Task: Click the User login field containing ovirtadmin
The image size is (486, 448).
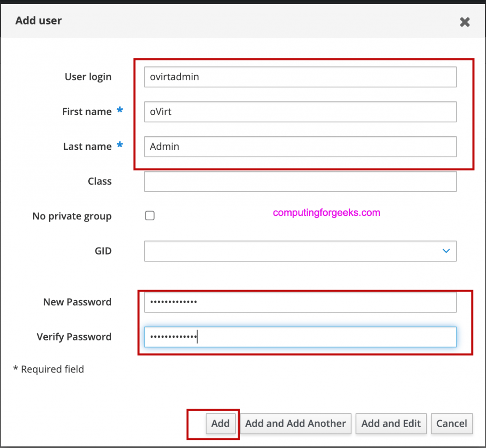Action: [300, 77]
